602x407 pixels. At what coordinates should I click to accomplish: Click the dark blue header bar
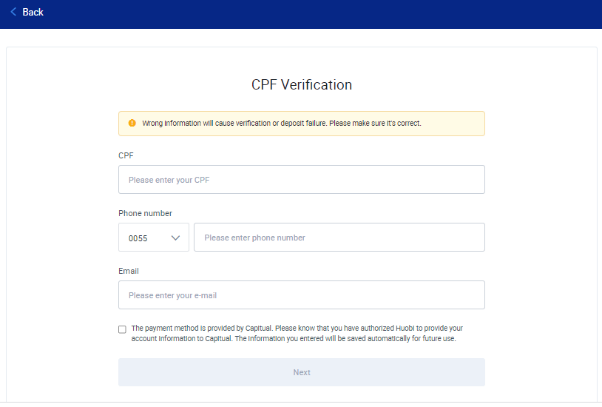(x=301, y=14)
